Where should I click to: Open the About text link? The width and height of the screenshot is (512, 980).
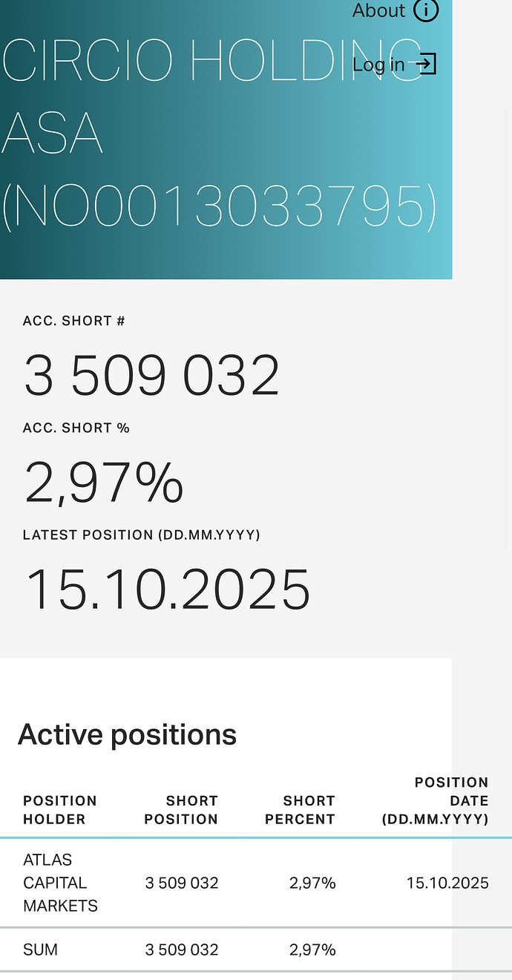378,10
